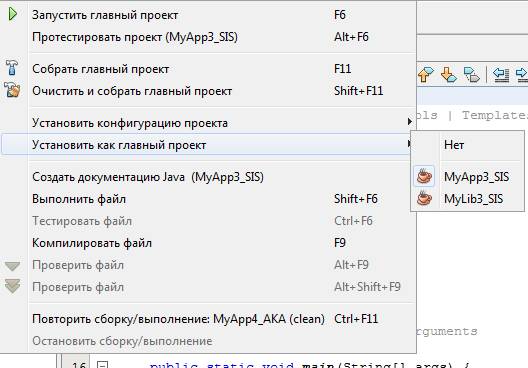Pick Нет in the main project submenu

click(x=467, y=145)
